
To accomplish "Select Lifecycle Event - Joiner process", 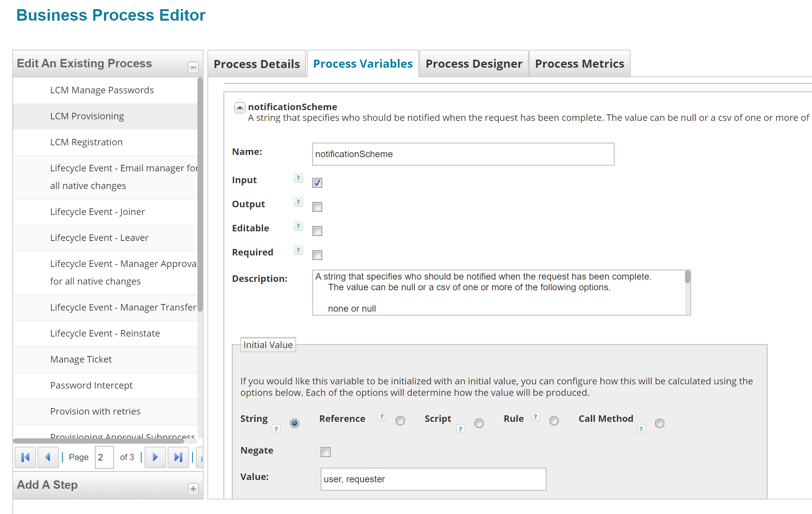I will [98, 212].
